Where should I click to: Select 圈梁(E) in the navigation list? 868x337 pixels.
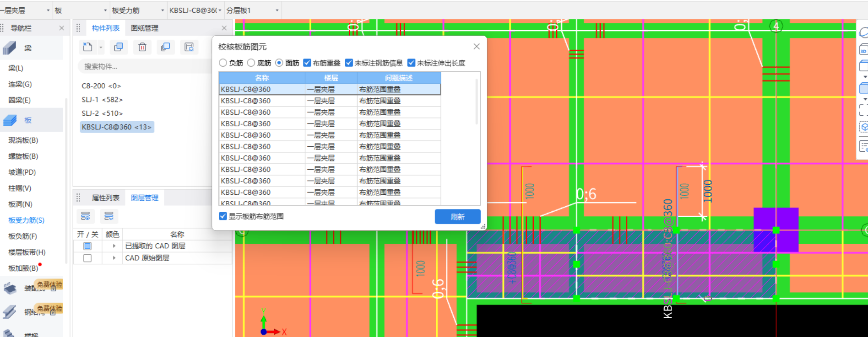(x=20, y=100)
